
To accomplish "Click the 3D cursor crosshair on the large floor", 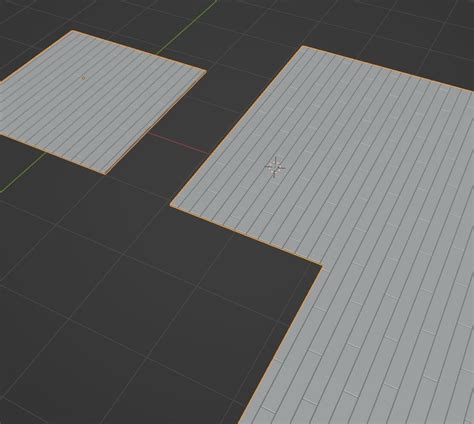I will [x=275, y=167].
